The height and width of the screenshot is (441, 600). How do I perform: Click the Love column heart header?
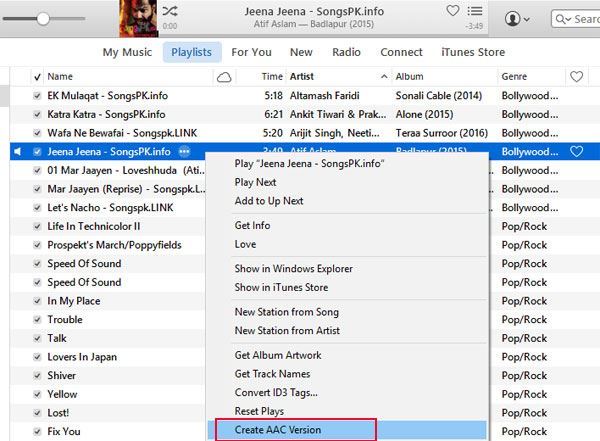coord(576,77)
